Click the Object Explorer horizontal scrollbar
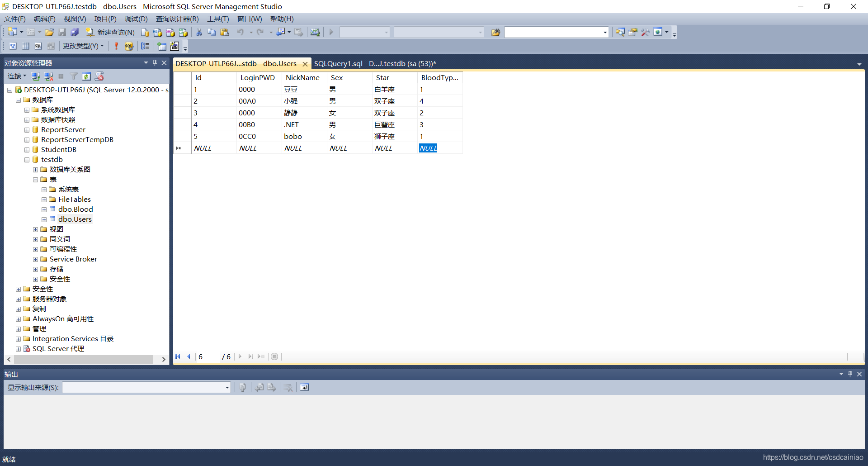Screen dimensions: 868x466 click(x=84, y=359)
